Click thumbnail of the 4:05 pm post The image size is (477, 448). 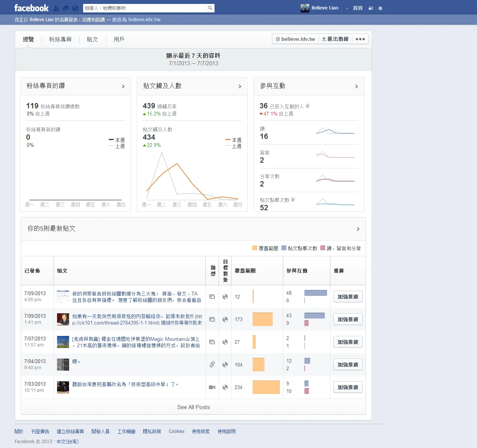click(x=63, y=297)
